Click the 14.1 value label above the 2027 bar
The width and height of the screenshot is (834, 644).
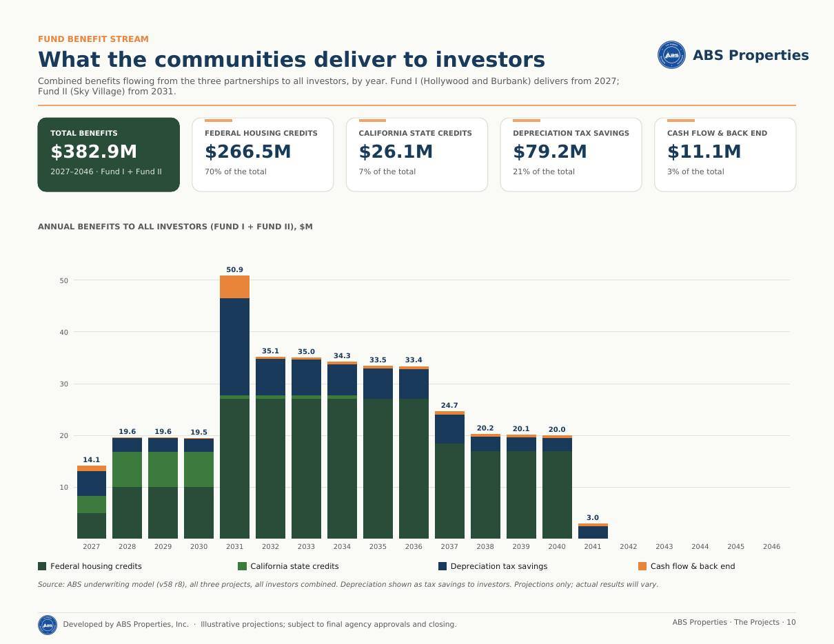point(92,460)
